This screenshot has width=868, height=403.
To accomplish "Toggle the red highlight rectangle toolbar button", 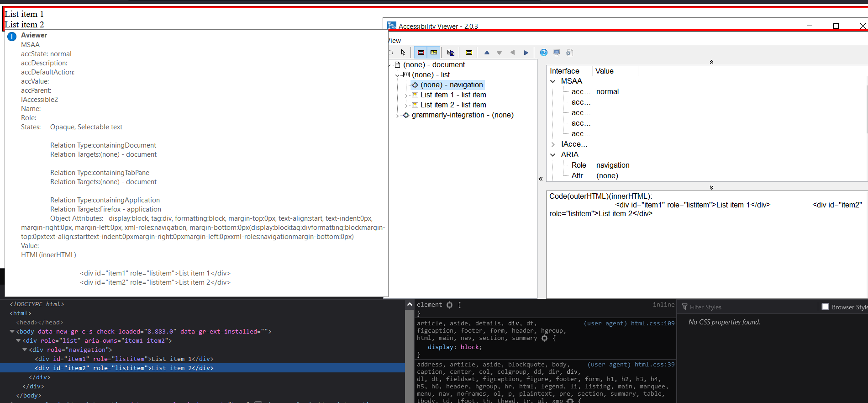I will pyautogui.click(x=421, y=53).
